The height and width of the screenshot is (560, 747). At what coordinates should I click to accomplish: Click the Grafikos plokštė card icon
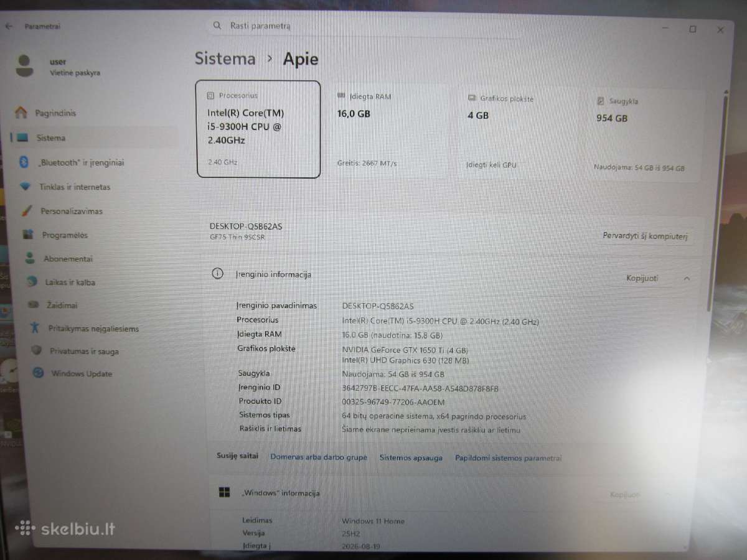[x=472, y=98]
